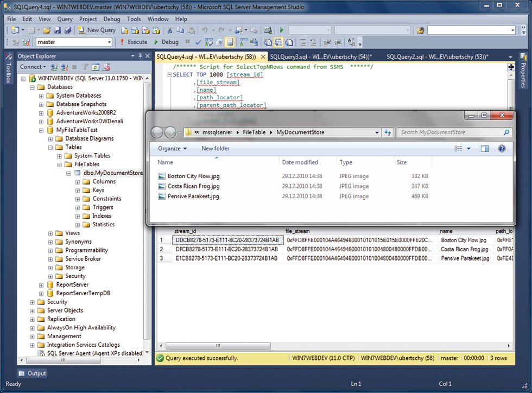532x393 pixels.
Task: Click the green Start arrow in the top toolbar
Action: [281, 30]
